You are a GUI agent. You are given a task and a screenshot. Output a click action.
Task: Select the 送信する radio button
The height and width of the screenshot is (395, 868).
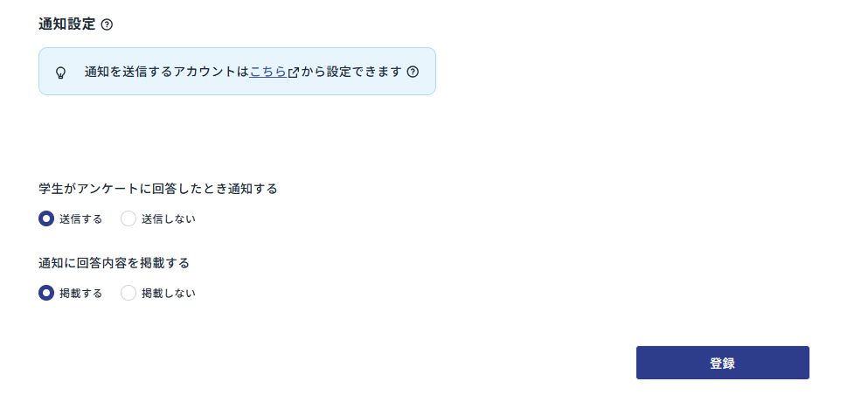click(x=46, y=218)
